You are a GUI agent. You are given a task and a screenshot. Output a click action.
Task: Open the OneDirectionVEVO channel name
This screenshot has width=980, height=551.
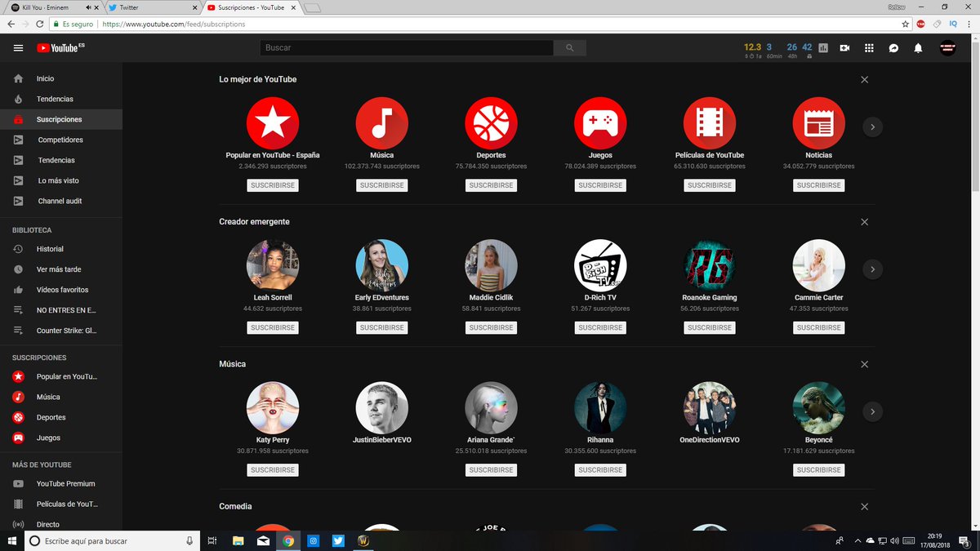[x=710, y=440]
